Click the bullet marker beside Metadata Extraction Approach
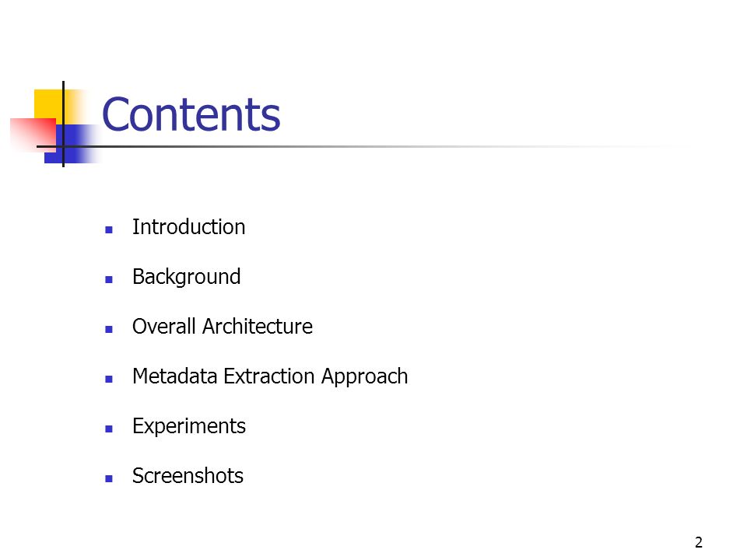The image size is (747, 560). tap(109, 379)
